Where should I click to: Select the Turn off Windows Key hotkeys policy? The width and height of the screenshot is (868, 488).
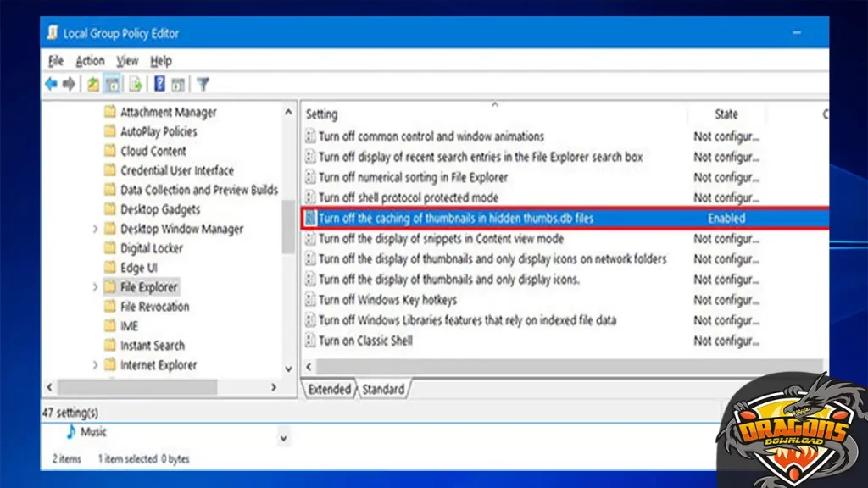tap(387, 300)
